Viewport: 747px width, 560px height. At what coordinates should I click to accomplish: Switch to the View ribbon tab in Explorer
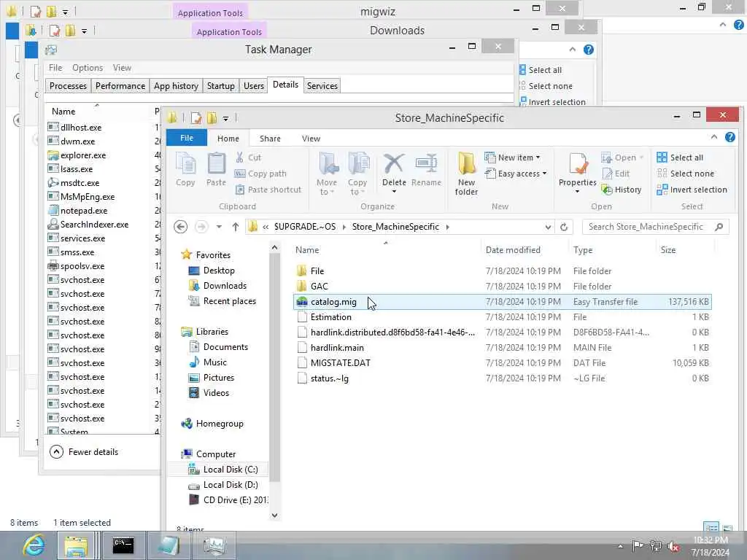311,139
